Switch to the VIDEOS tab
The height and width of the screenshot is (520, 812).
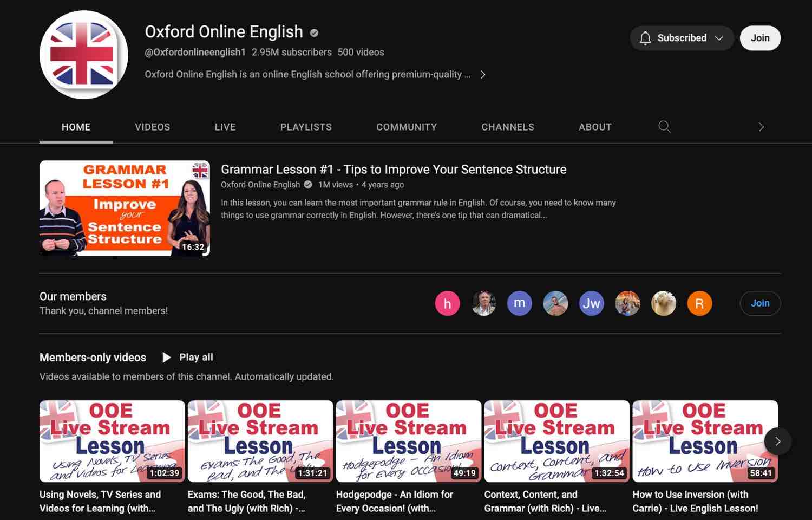pyautogui.click(x=153, y=127)
